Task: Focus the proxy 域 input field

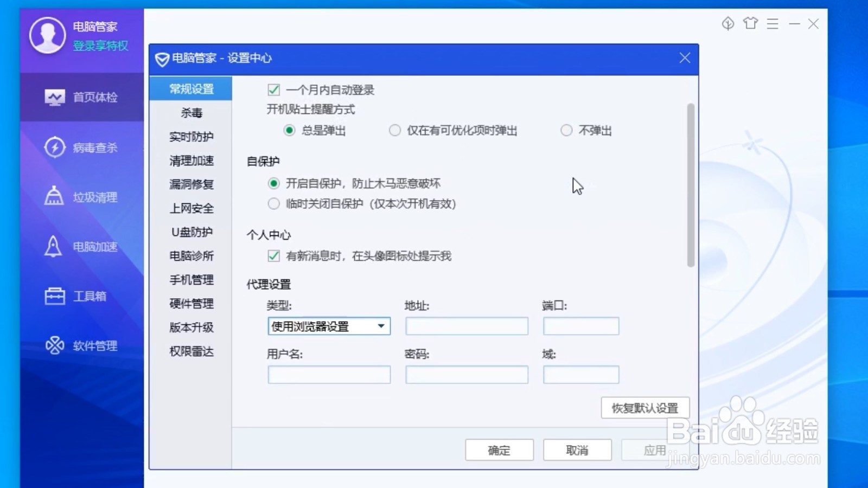Action: click(581, 375)
